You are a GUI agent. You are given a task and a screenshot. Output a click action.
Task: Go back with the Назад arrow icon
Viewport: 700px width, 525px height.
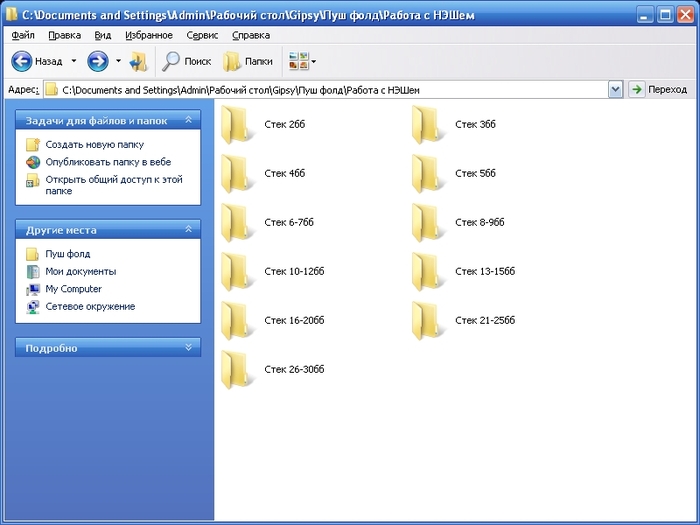click(21, 61)
